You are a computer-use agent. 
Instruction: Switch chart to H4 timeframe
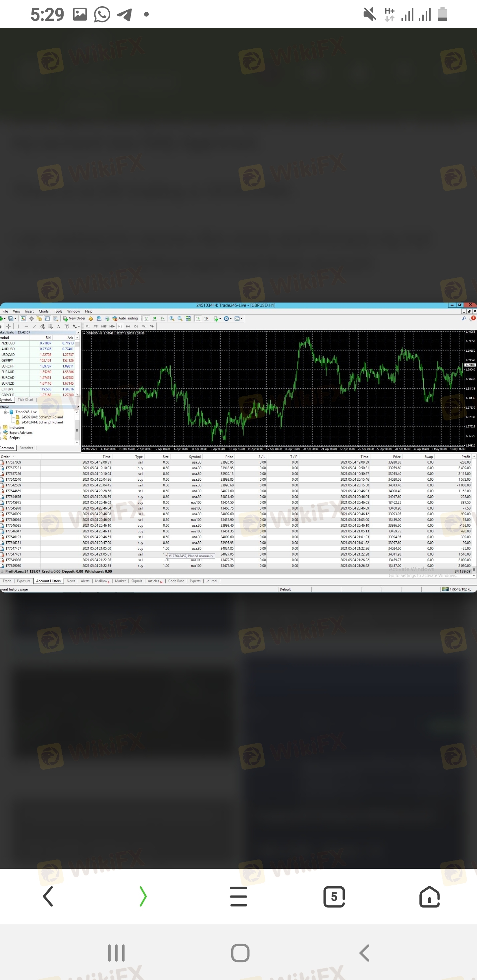128,326
